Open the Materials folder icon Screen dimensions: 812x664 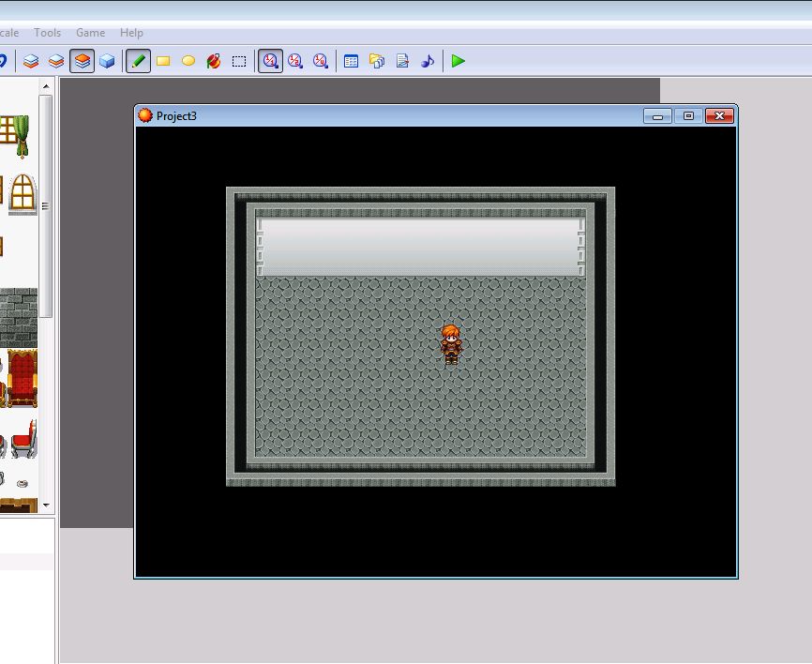377,61
